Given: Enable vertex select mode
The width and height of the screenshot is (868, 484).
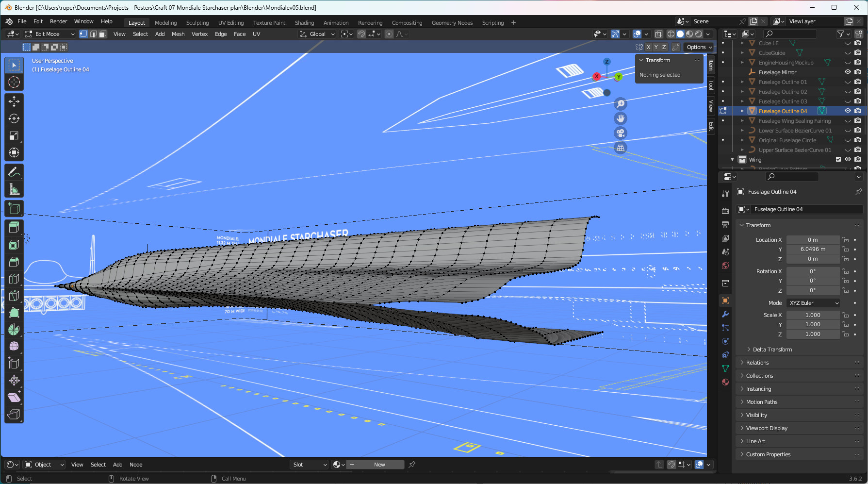Looking at the screenshot, I should point(83,34).
